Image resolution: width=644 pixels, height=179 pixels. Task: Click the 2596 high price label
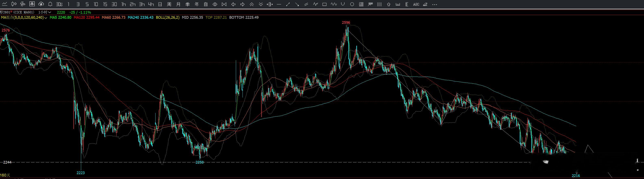point(346,23)
